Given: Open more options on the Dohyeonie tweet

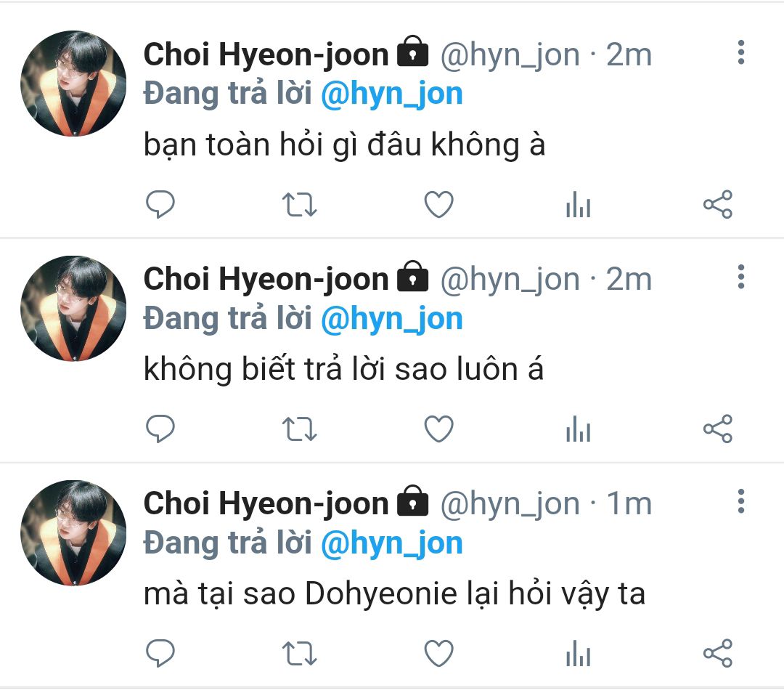Looking at the screenshot, I should click(x=741, y=500).
